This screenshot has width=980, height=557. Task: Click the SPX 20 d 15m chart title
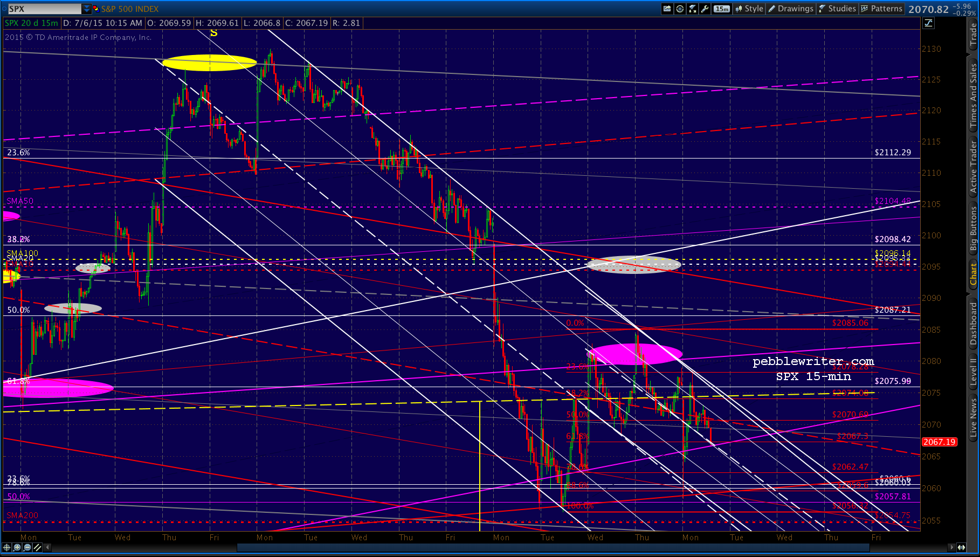(x=31, y=23)
